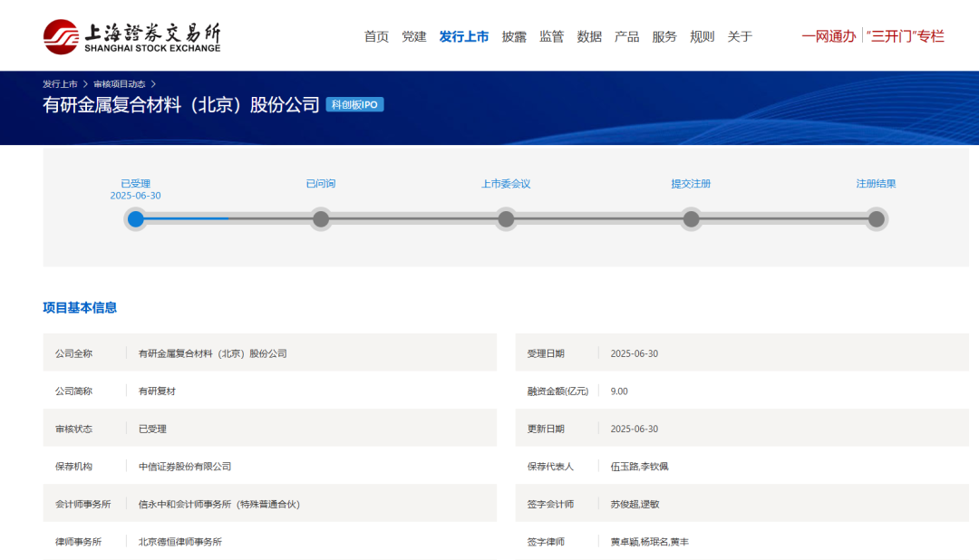
Task: Click the page title 有研金属复合材料（北京）股份公司
Action: coord(181,105)
